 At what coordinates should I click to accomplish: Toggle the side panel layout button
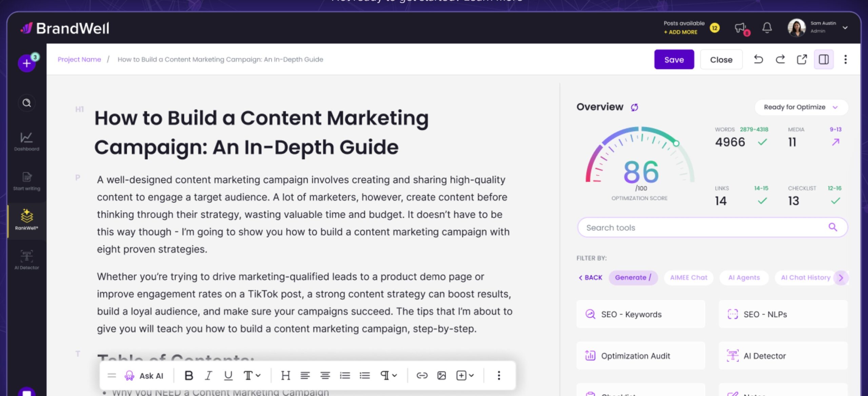(824, 59)
